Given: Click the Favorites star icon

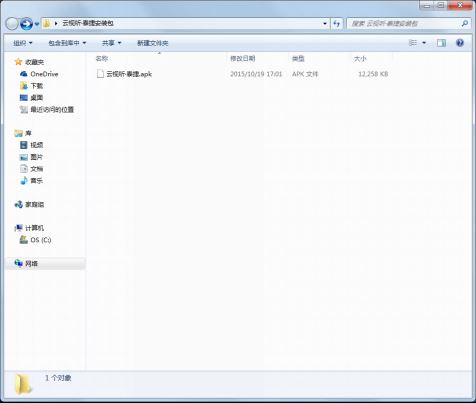Looking at the screenshot, I should pos(18,62).
